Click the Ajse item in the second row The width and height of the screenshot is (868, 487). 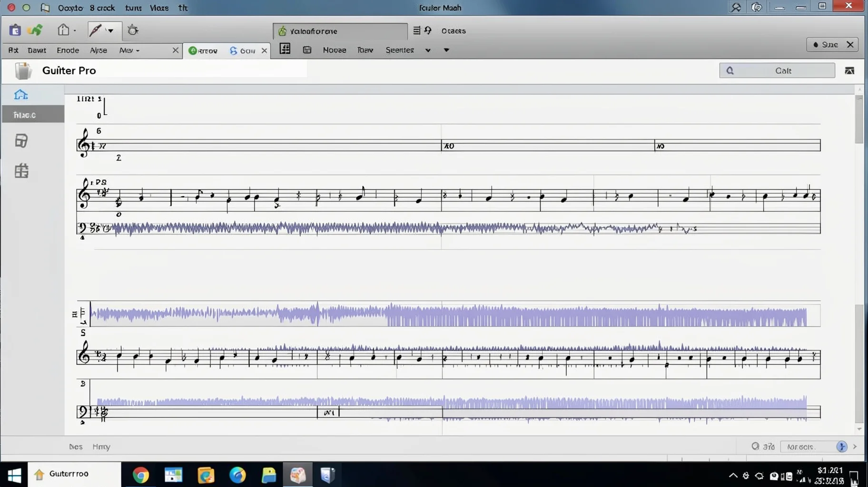pos(99,50)
